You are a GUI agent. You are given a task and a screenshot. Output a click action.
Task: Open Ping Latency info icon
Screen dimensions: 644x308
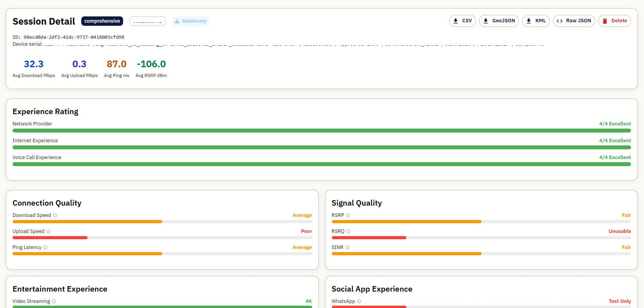point(45,247)
